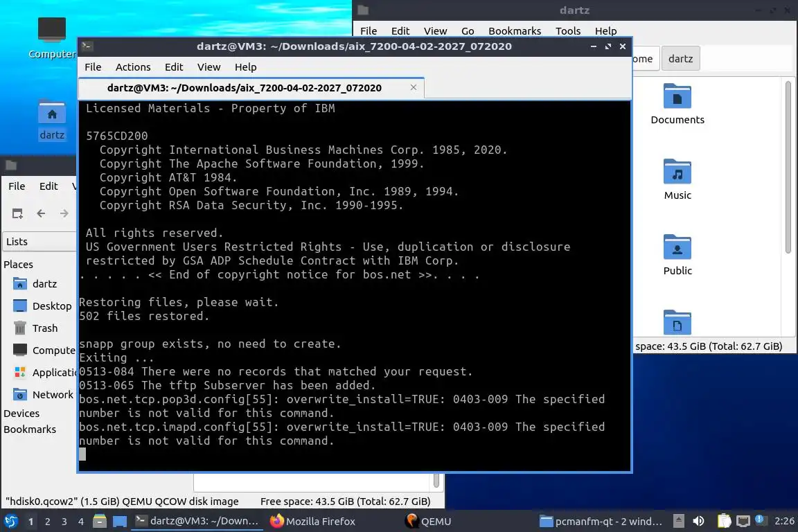
Task: Open the Computer desktop icon
Action: [52, 38]
